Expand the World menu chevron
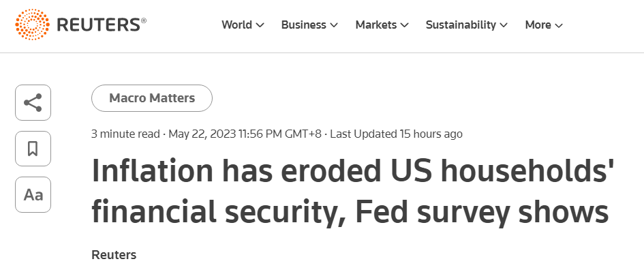The height and width of the screenshot is (270, 644). [x=260, y=25]
